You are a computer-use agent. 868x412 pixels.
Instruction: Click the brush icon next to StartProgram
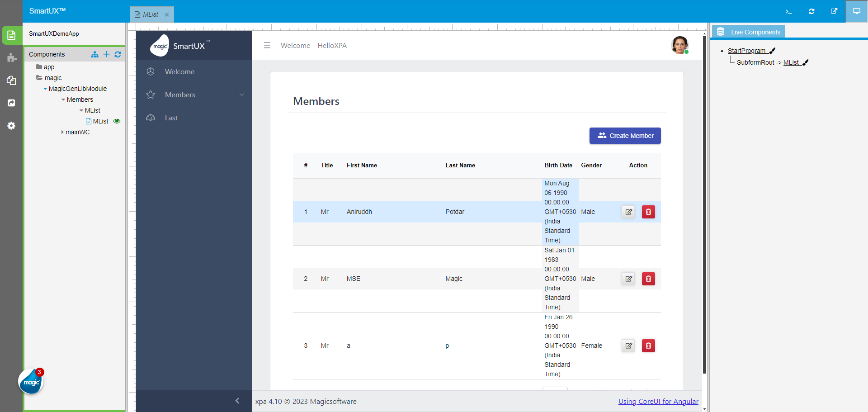pos(772,51)
